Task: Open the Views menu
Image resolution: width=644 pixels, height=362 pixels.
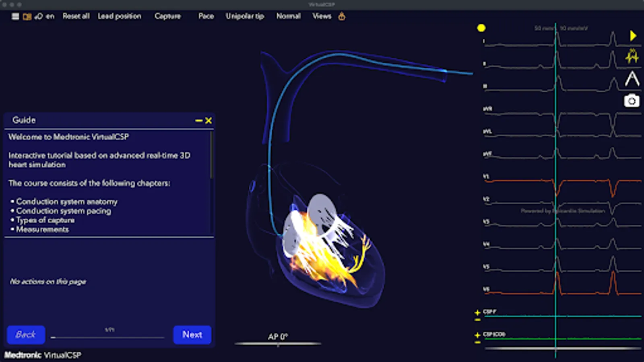Action: click(x=321, y=16)
